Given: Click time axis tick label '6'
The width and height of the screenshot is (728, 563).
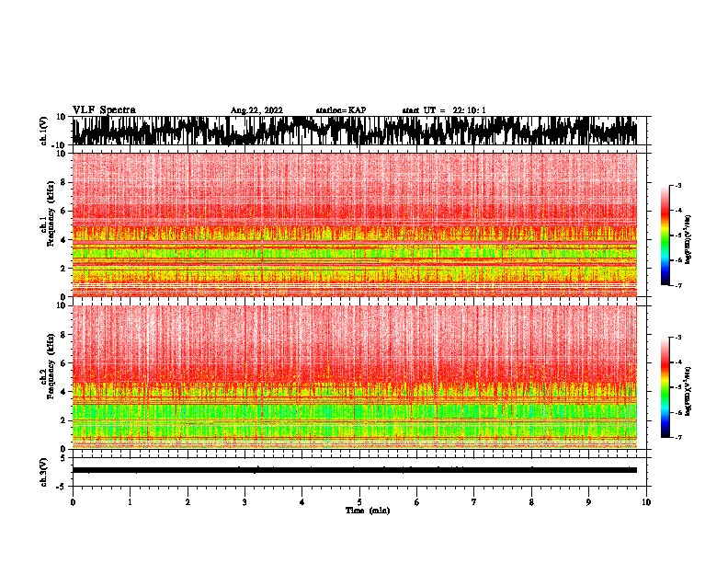Looking at the screenshot, I should point(416,502).
